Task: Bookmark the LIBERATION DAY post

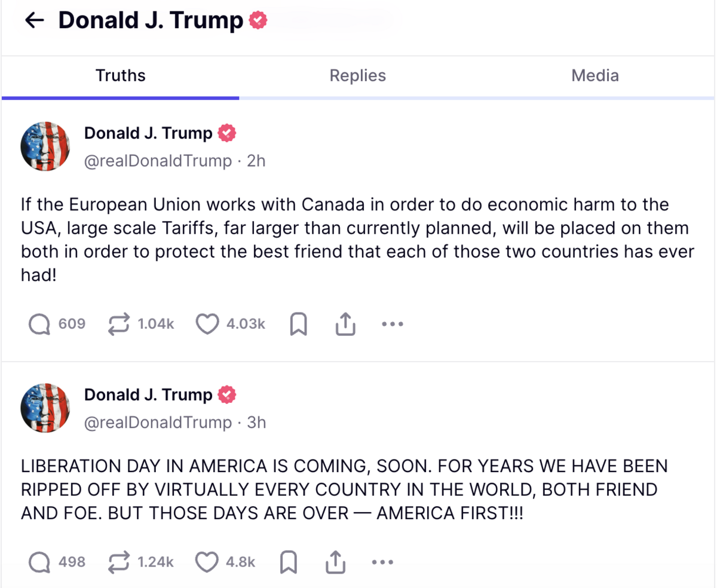Action: [x=289, y=562]
